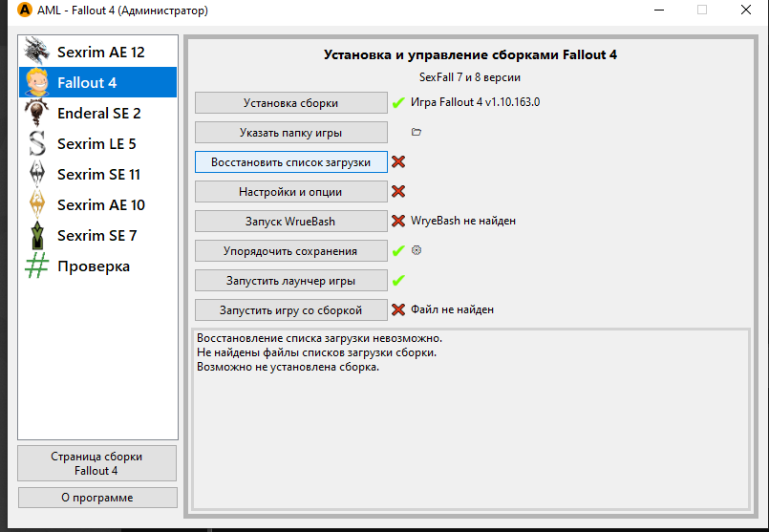Open the Sexrim SE 7 icon
Image resolution: width=769 pixels, height=532 pixels.
tap(37, 235)
